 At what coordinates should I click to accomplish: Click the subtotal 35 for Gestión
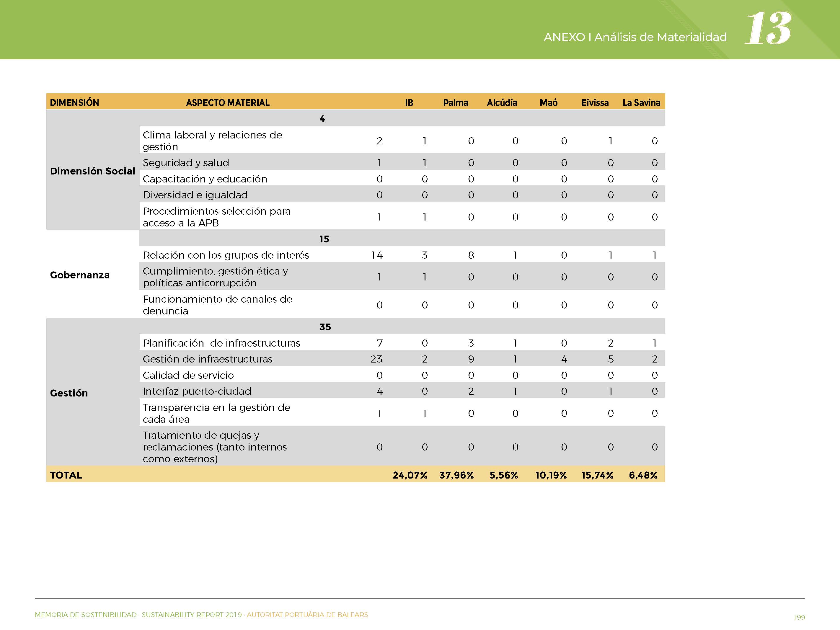click(325, 327)
